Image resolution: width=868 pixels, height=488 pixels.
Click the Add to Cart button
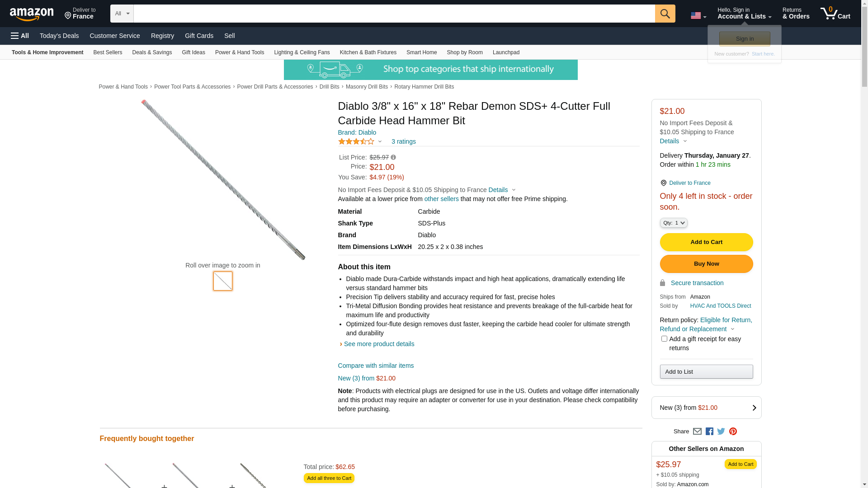tap(706, 242)
